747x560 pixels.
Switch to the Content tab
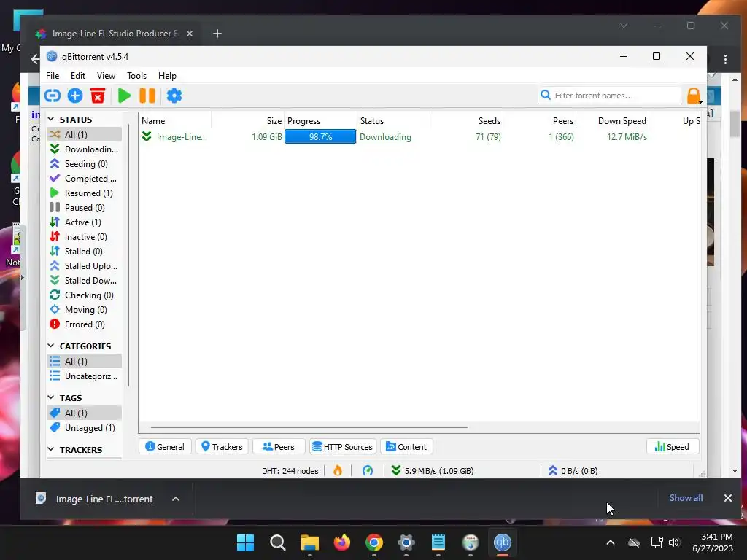coord(406,447)
